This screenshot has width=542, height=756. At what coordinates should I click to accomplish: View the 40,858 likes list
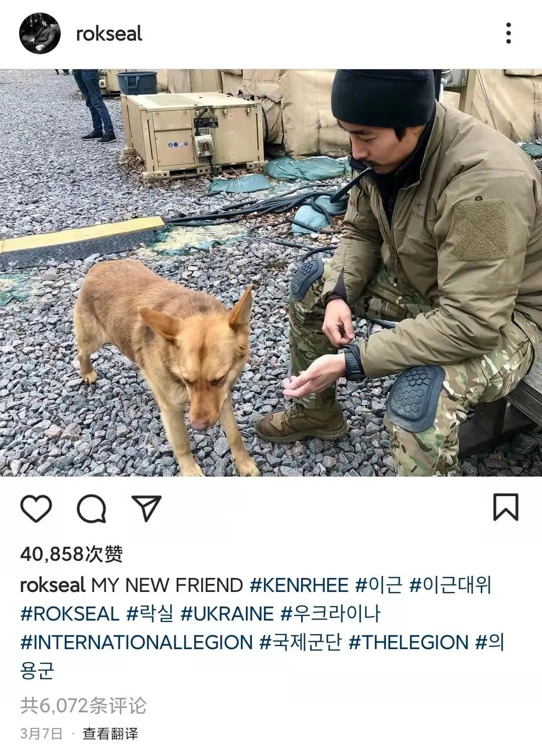click(71, 554)
